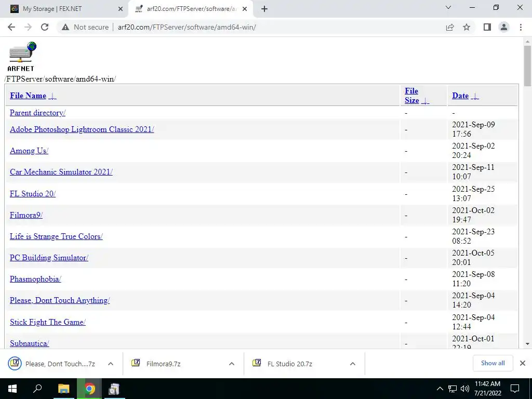Viewport: 532px width, 399px height.
Task: Close the arf20.com tab
Action: coord(245,9)
